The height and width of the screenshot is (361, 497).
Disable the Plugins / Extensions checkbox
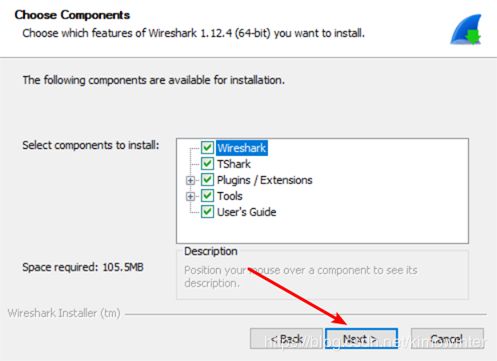pyautogui.click(x=207, y=179)
